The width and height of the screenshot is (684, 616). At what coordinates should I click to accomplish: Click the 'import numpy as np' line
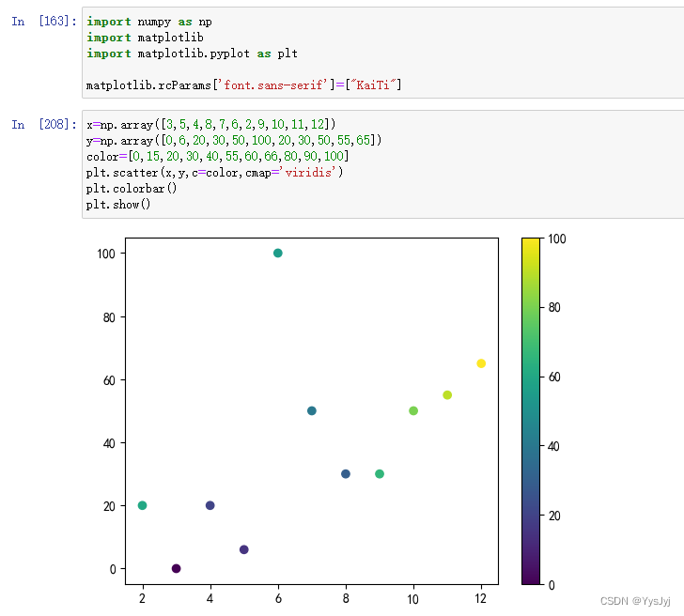click(x=149, y=22)
